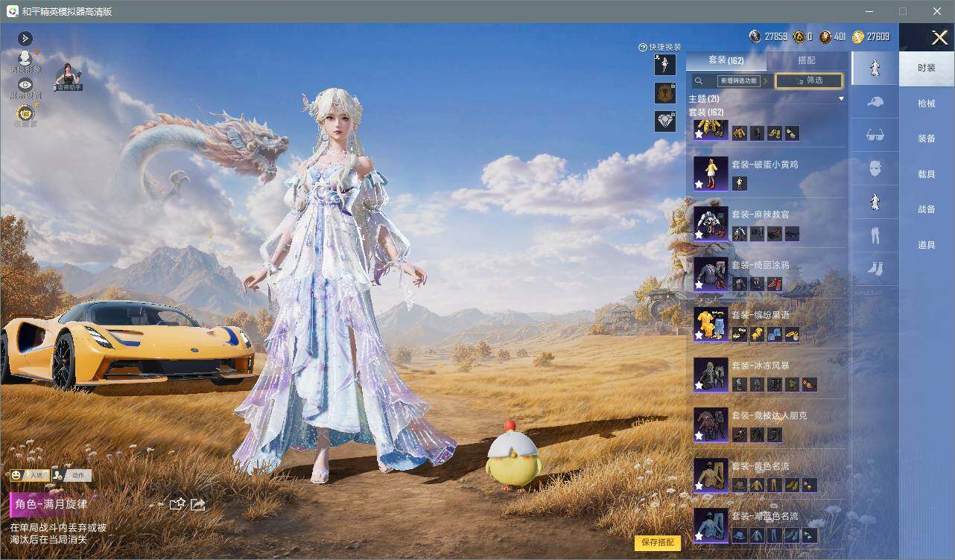Toggle favorite star on 麻辣教官 outfit
This screenshot has width=955, height=560.
(x=699, y=234)
